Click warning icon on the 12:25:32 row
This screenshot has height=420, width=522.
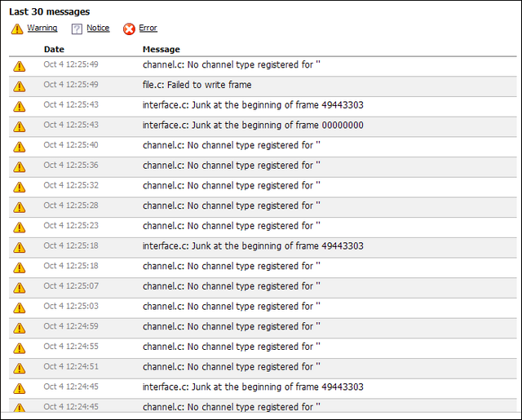tap(20, 187)
